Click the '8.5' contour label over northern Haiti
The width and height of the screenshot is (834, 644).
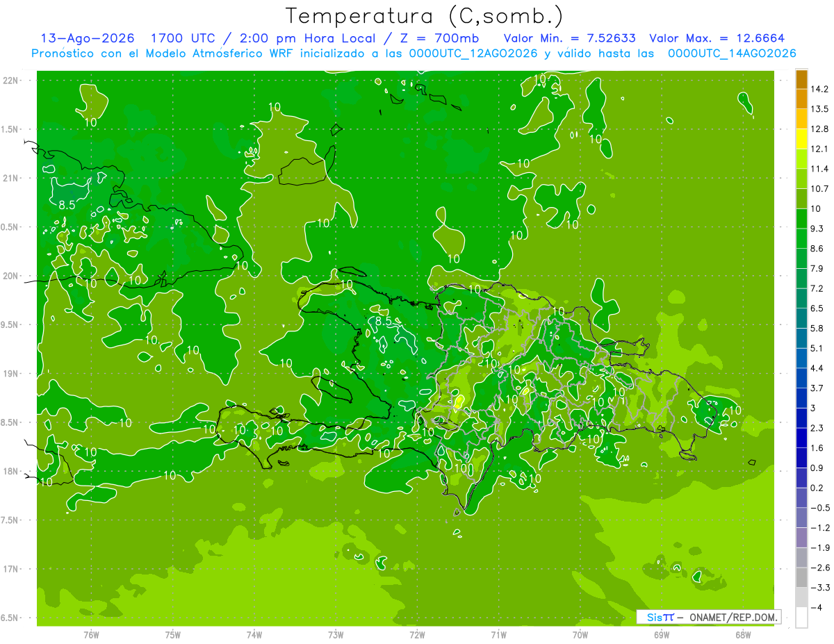point(384,321)
